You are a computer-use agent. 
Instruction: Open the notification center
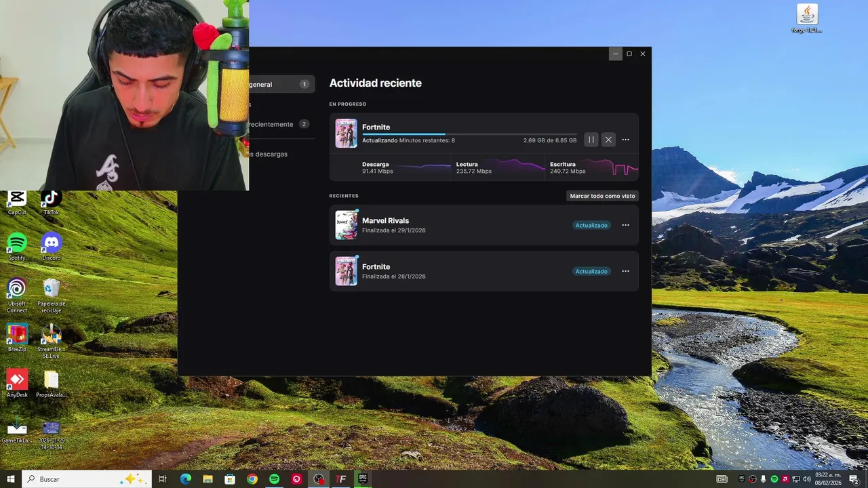[854, 479]
